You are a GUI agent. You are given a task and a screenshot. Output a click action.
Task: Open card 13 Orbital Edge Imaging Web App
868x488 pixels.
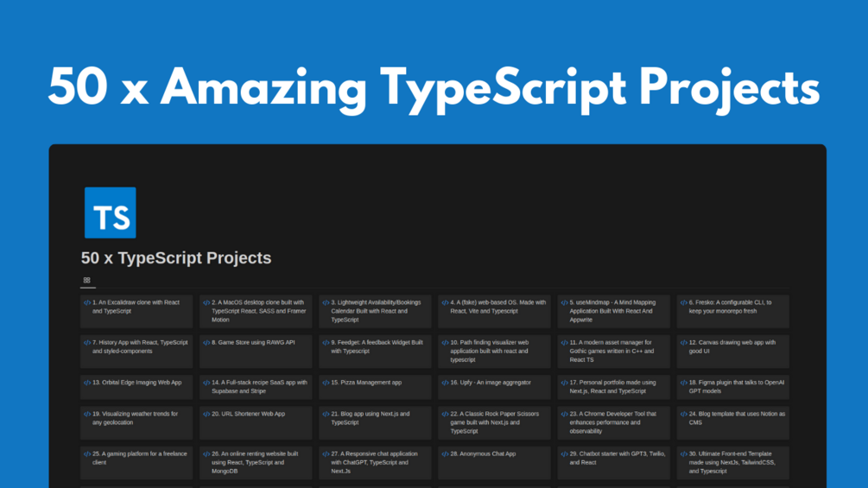point(136,387)
